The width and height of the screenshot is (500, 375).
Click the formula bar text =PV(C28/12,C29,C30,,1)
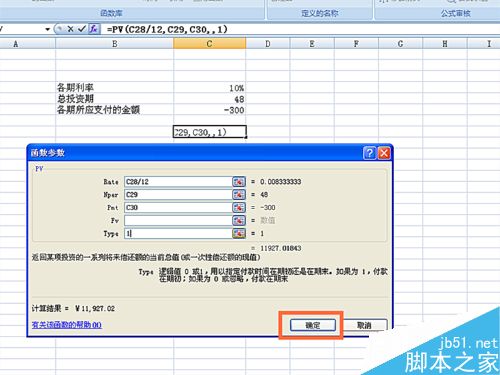click(x=167, y=29)
